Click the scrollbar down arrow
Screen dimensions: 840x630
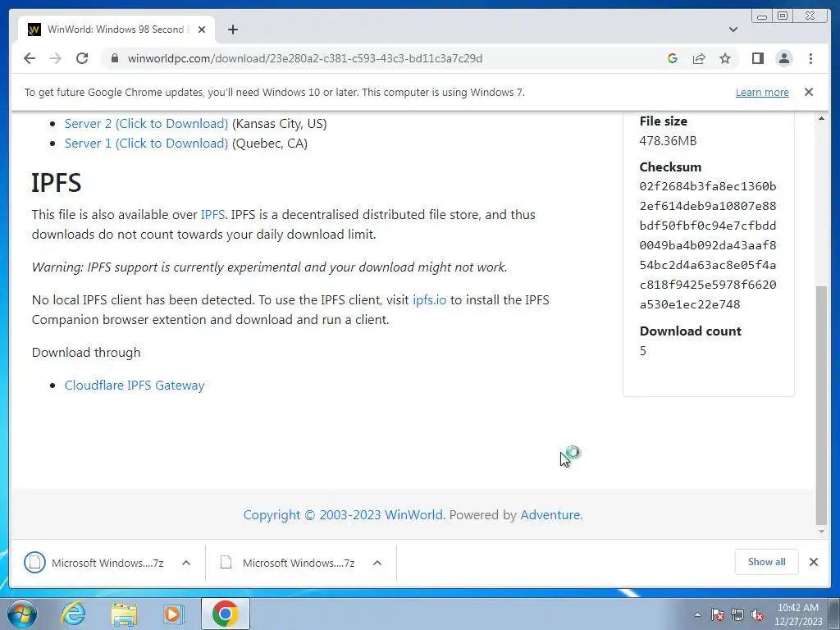coord(820,532)
